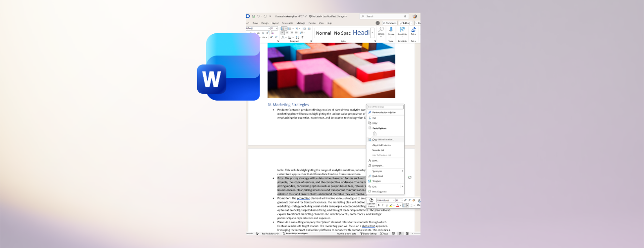The image size is (644, 248).
Task: Open Paragraph settings from context menu
Action: (385, 166)
